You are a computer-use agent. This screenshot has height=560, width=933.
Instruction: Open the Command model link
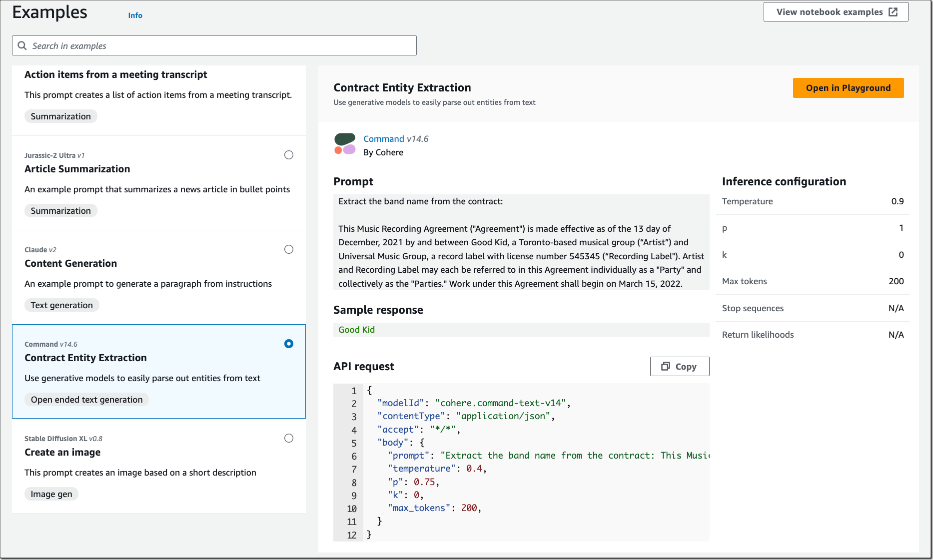(x=384, y=139)
